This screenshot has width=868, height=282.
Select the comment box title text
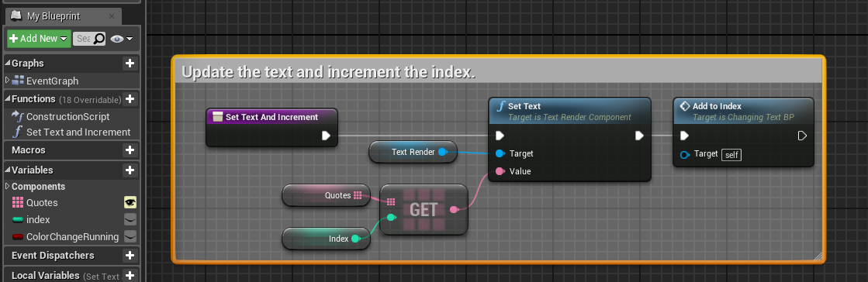click(328, 72)
